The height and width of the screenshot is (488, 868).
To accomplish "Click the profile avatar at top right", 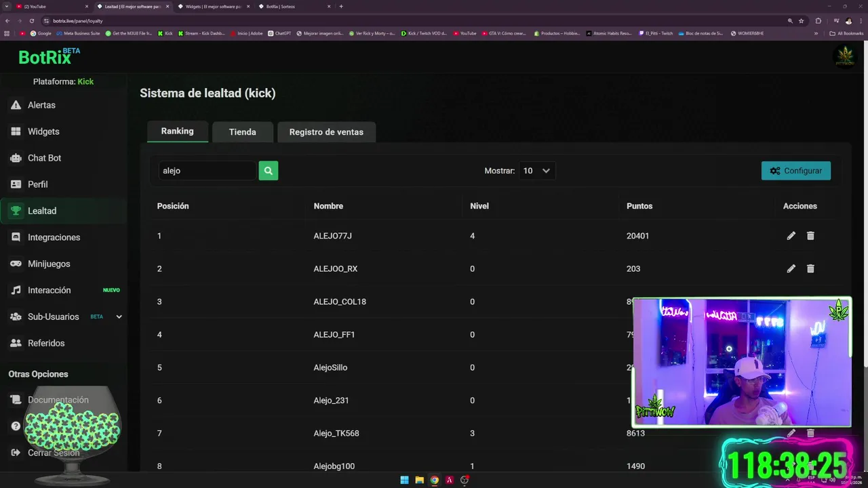I will click(x=845, y=57).
